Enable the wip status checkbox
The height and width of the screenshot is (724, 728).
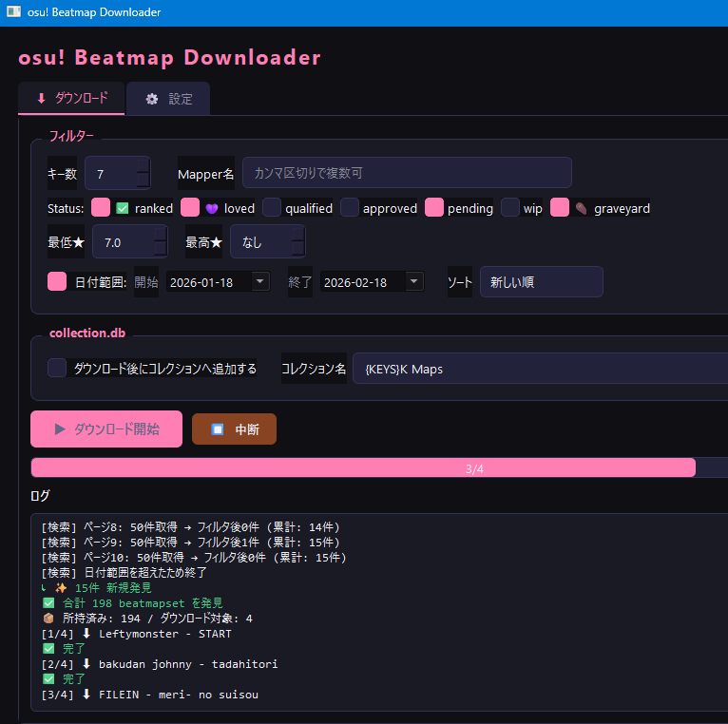pyautogui.click(x=510, y=207)
